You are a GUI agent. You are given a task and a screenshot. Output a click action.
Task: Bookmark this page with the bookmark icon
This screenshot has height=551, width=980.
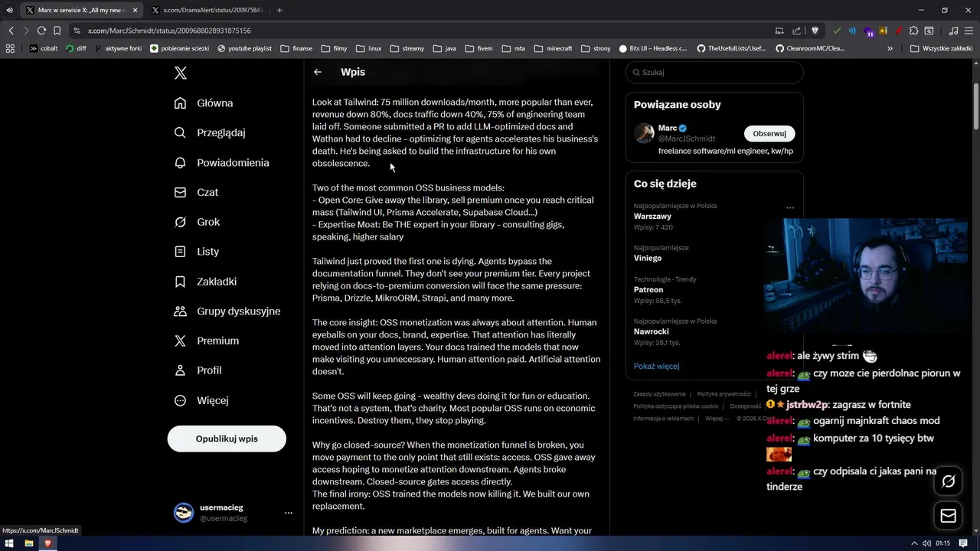(57, 31)
